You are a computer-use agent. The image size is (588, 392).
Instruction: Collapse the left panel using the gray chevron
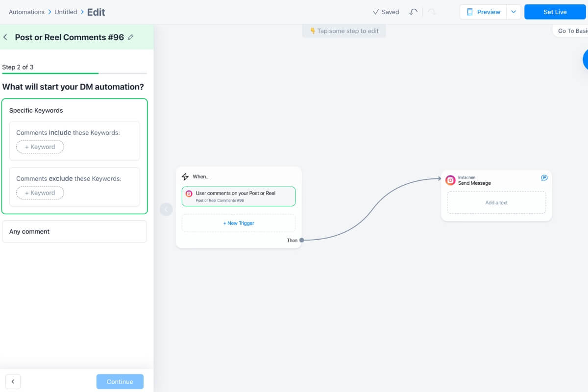(166, 209)
